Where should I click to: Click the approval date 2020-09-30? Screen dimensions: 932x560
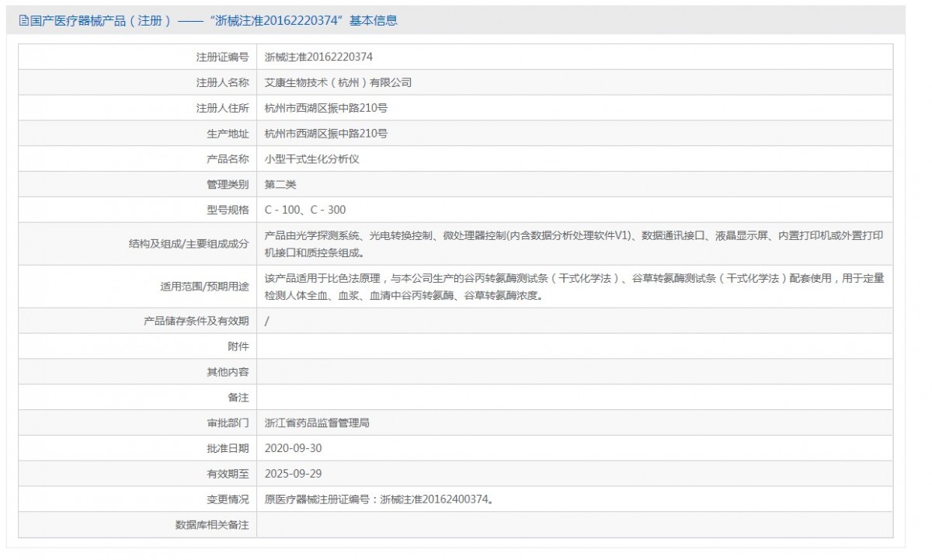pos(293,448)
